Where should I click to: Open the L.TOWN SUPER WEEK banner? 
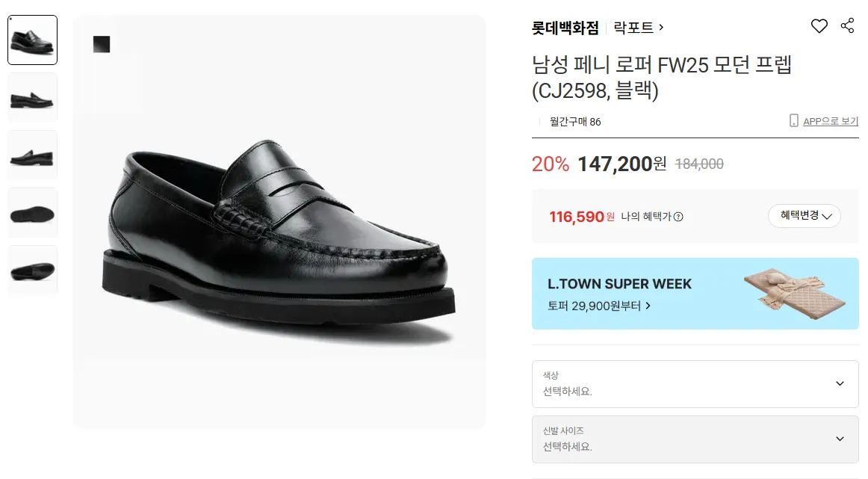point(695,294)
